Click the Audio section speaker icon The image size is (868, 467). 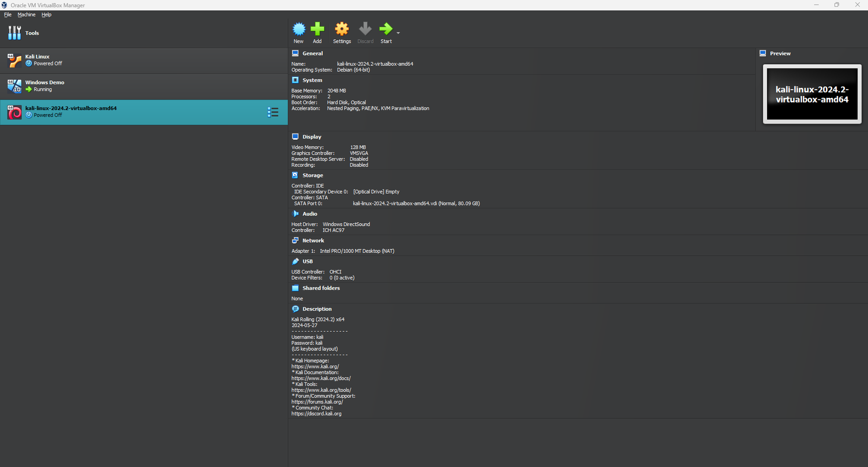pos(295,213)
